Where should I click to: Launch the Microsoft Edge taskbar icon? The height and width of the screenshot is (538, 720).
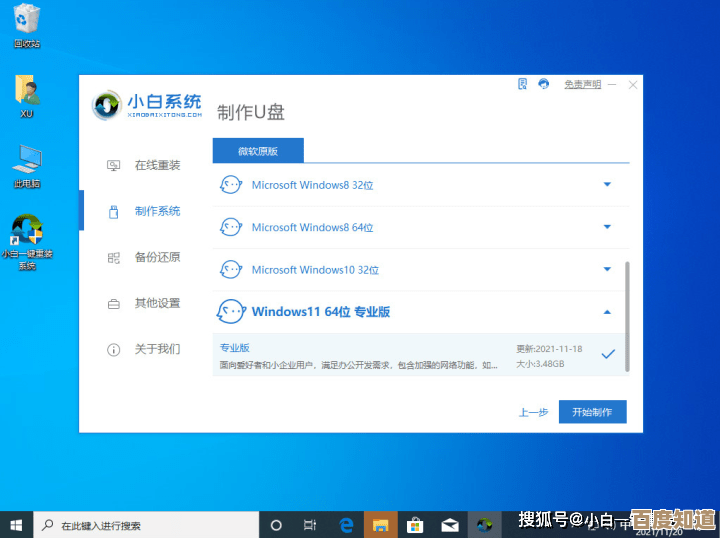click(346, 524)
